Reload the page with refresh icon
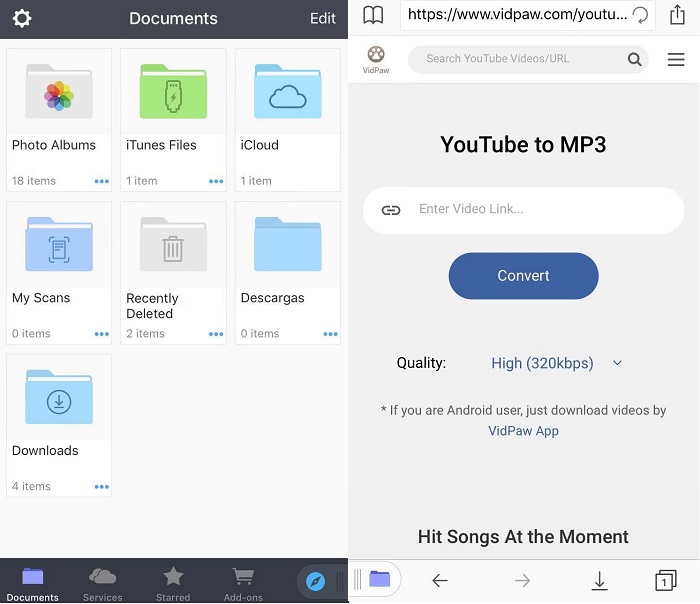The height and width of the screenshot is (604, 700). pyautogui.click(x=640, y=15)
